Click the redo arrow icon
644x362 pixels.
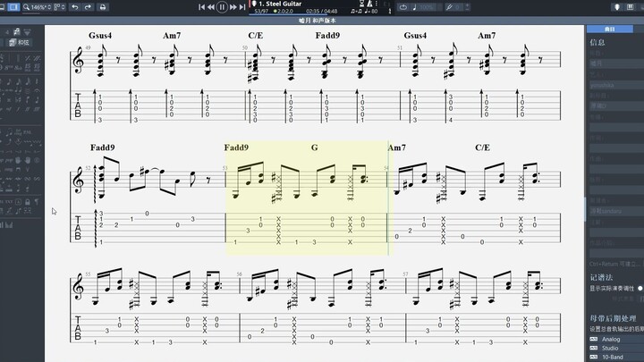(x=87, y=7)
